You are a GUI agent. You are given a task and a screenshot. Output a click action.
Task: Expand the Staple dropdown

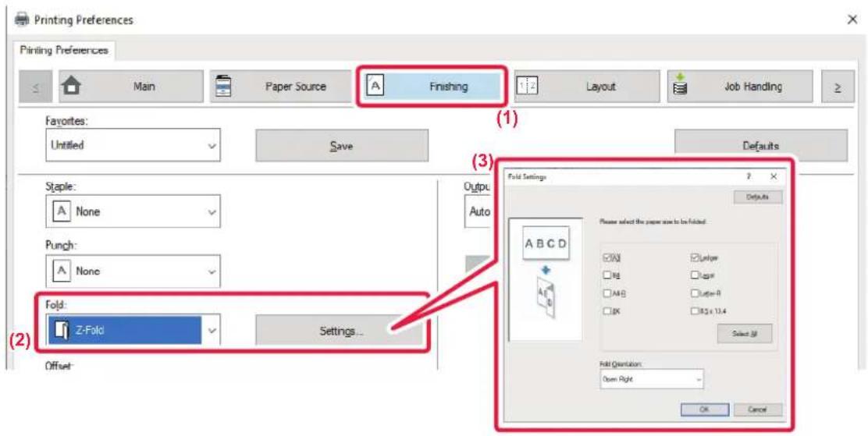[133, 211]
